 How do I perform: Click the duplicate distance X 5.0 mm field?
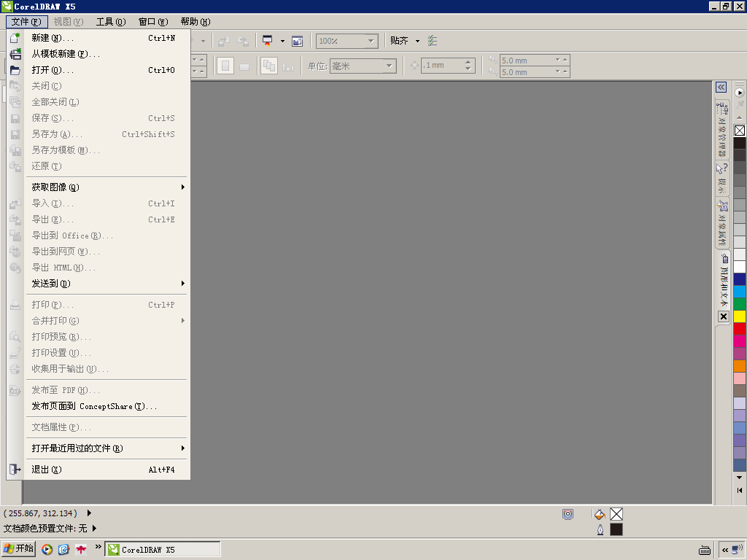click(x=528, y=61)
